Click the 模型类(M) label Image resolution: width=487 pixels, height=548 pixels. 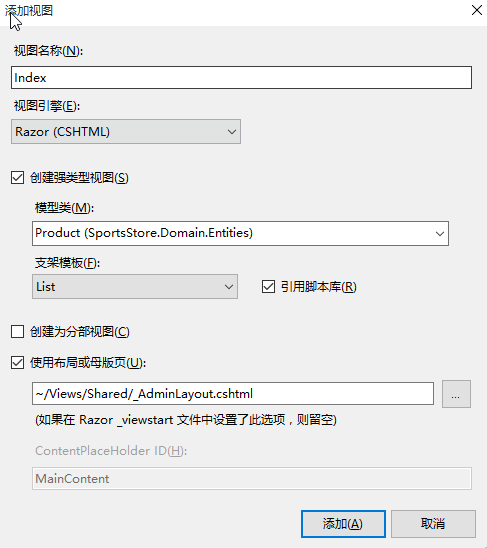click(x=64, y=208)
